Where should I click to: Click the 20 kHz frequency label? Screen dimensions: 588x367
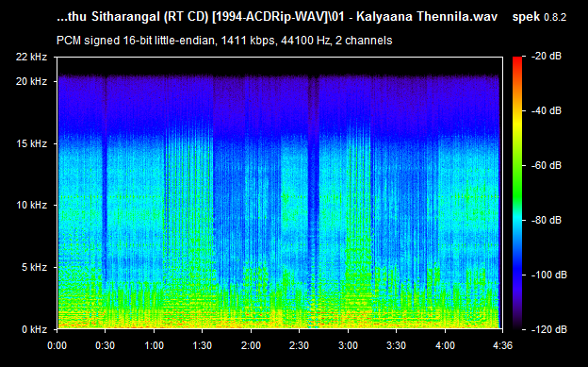31,81
